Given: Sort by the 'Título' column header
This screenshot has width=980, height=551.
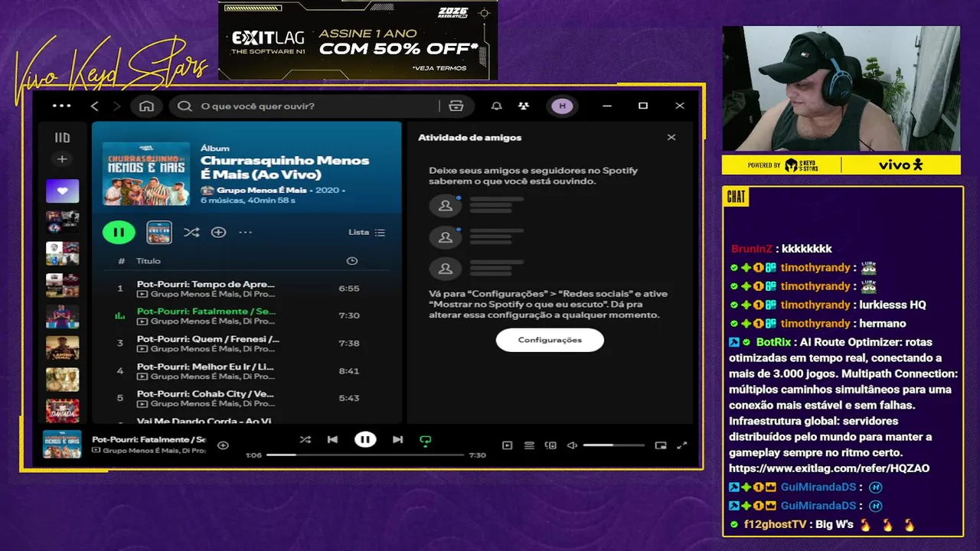Looking at the screenshot, I should [149, 261].
